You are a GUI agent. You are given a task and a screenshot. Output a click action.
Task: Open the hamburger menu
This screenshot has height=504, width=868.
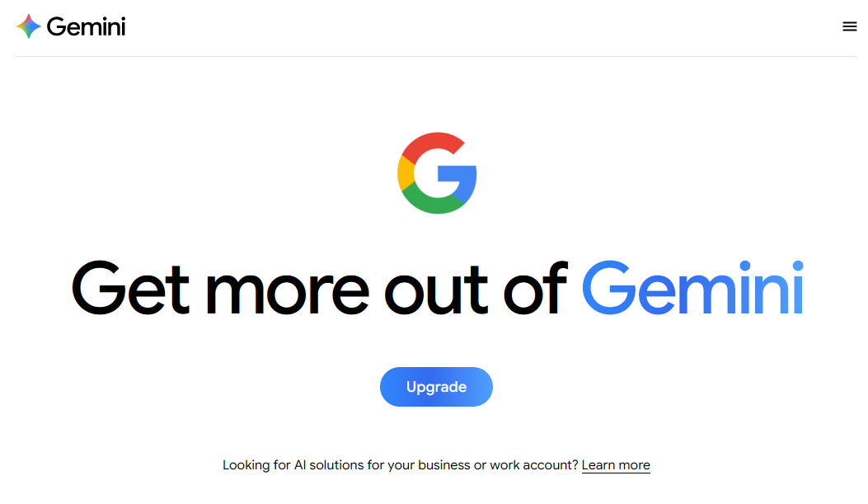coord(850,26)
